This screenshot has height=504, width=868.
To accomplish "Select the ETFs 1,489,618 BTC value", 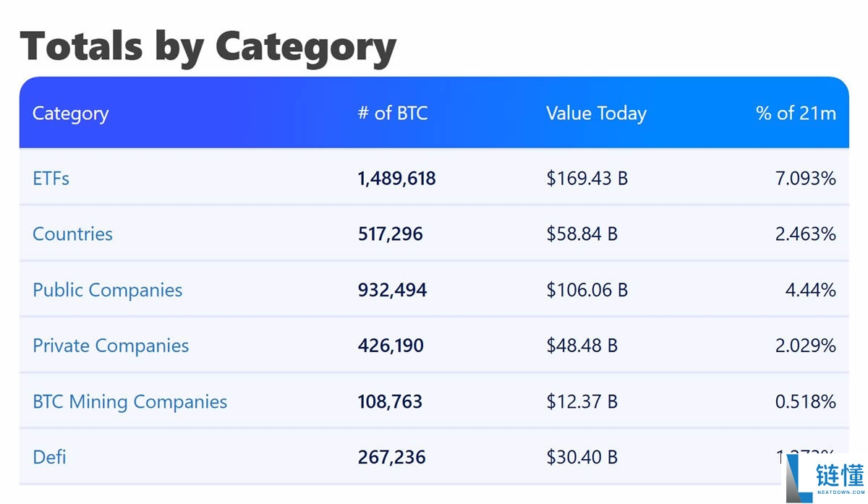I will pyautogui.click(x=396, y=178).
